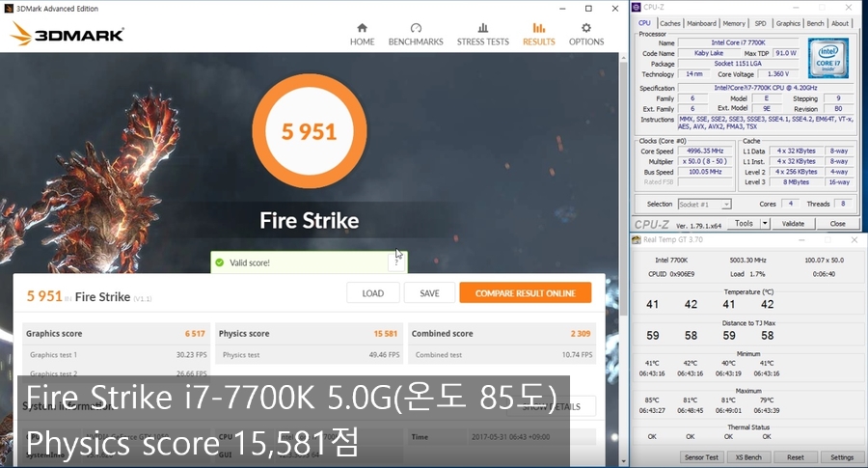Viewport: 868px width, 468px height.
Task: Click the Intel Core i7 logo in CPU-Z
Action: (828, 58)
